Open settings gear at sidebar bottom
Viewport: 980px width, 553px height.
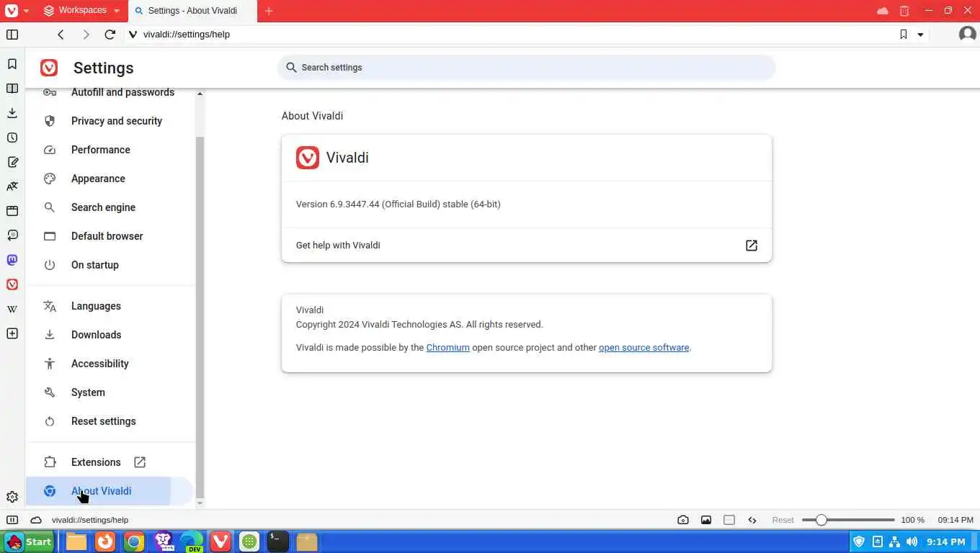(12, 497)
